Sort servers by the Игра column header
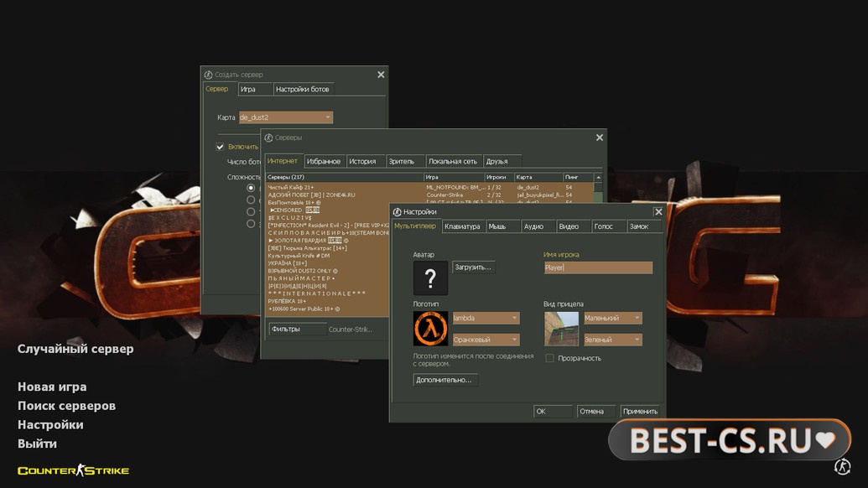 454,177
